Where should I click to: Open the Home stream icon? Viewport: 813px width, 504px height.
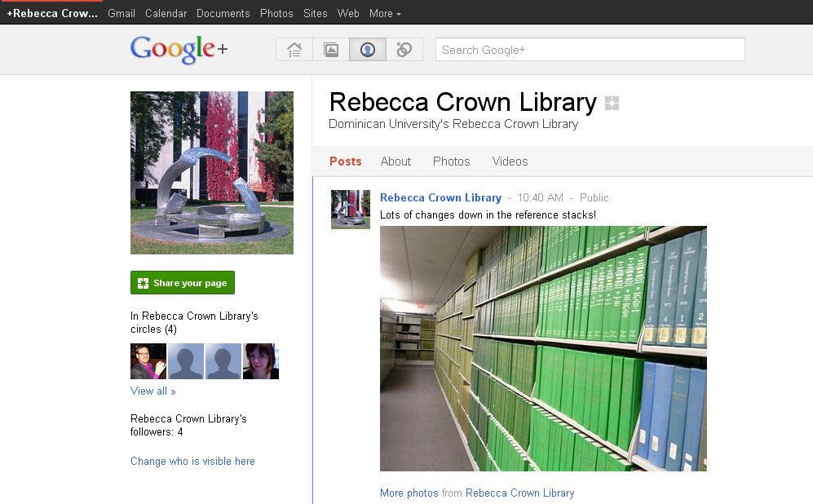coord(294,50)
